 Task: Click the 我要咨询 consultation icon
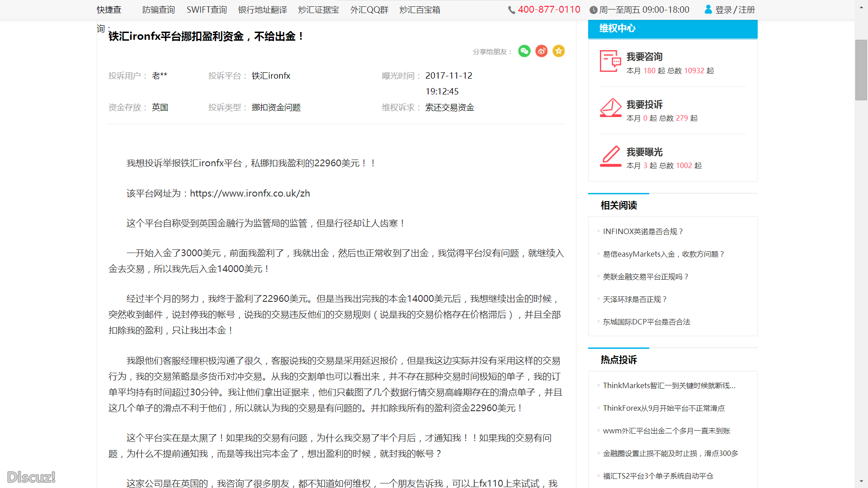pyautogui.click(x=610, y=61)
